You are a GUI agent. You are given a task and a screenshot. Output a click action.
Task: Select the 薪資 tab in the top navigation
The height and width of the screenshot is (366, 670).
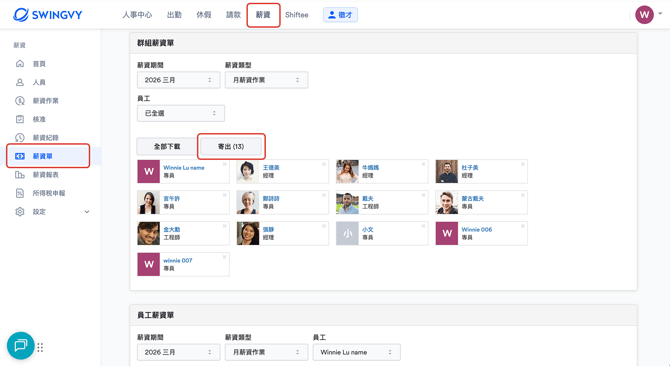click(263, 15)
